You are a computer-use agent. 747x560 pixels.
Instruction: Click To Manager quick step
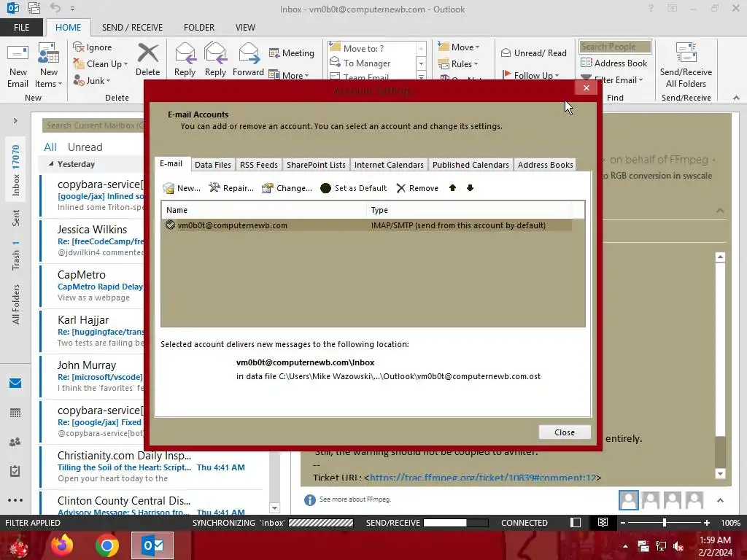click(367, 63)
